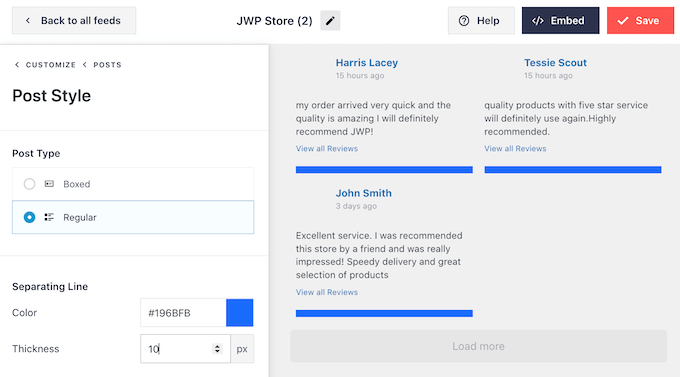This screenshot has height=377, width=680.
Task: Click the back arrow beside Back to all feeds
Action: (x=28, y=20)
